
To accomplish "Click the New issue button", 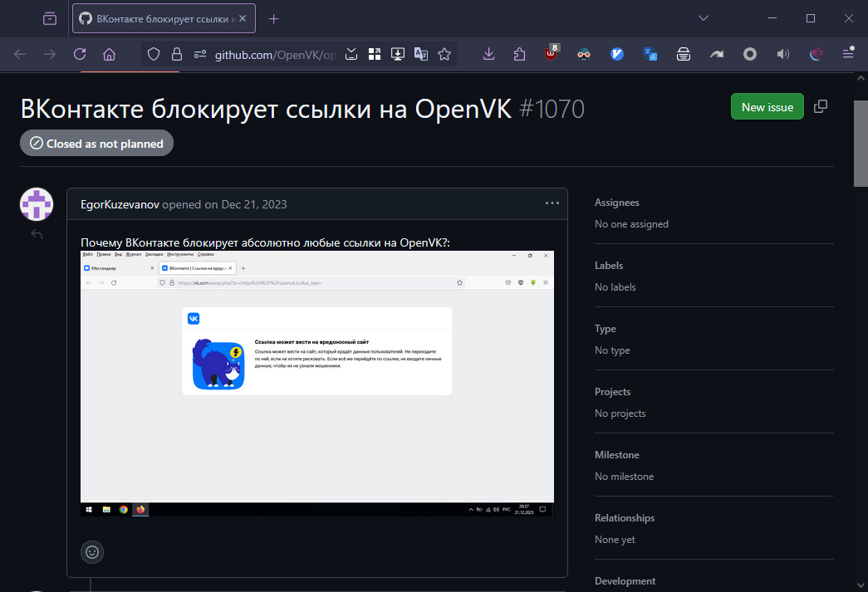I will (x=767, y=107).
